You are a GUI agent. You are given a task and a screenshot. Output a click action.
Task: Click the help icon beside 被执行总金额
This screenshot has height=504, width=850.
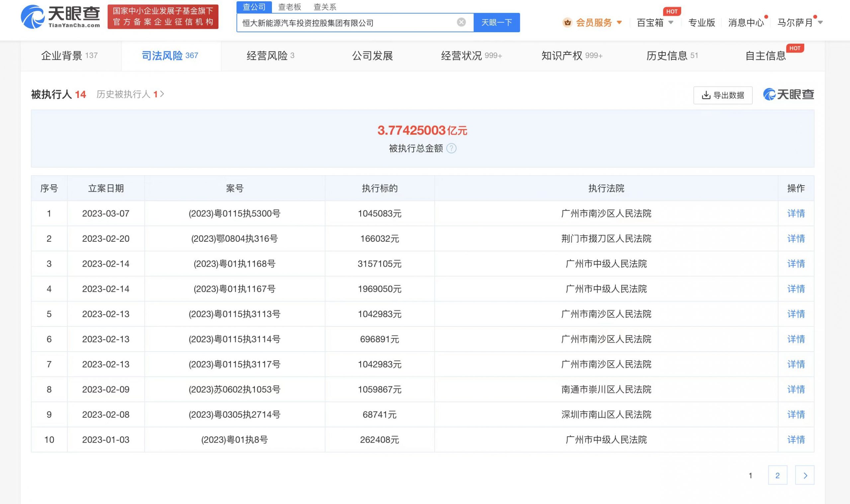click(451, 148)
